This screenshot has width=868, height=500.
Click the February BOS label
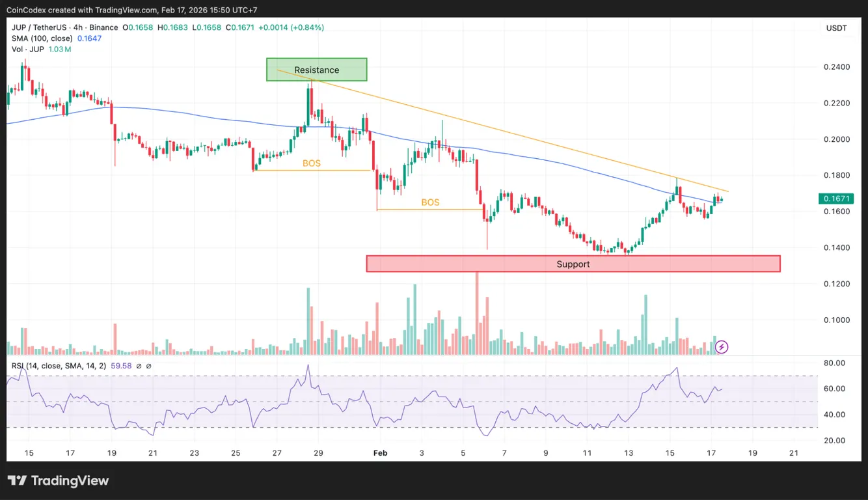pyautogui.click(x=430, y=202)
